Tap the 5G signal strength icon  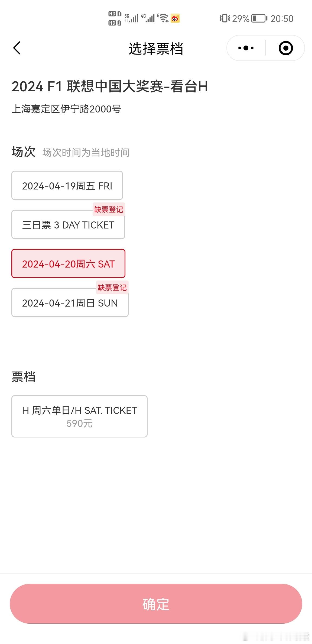131,18
